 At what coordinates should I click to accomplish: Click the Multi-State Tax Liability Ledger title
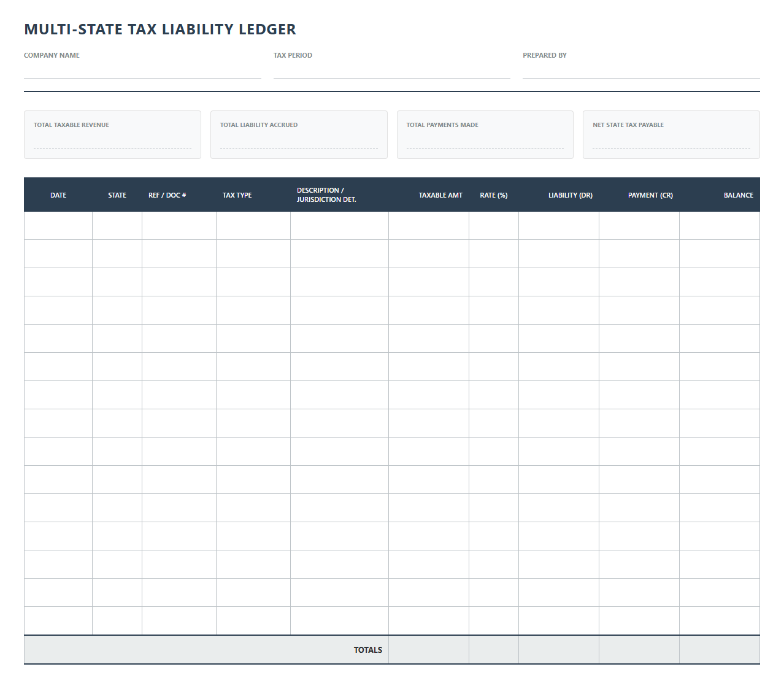click(160, 29)
